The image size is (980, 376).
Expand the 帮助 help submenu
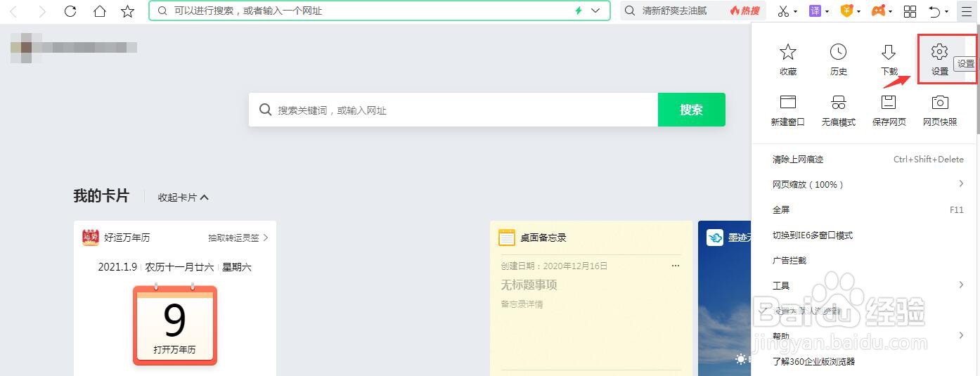[x=865, y=336]
